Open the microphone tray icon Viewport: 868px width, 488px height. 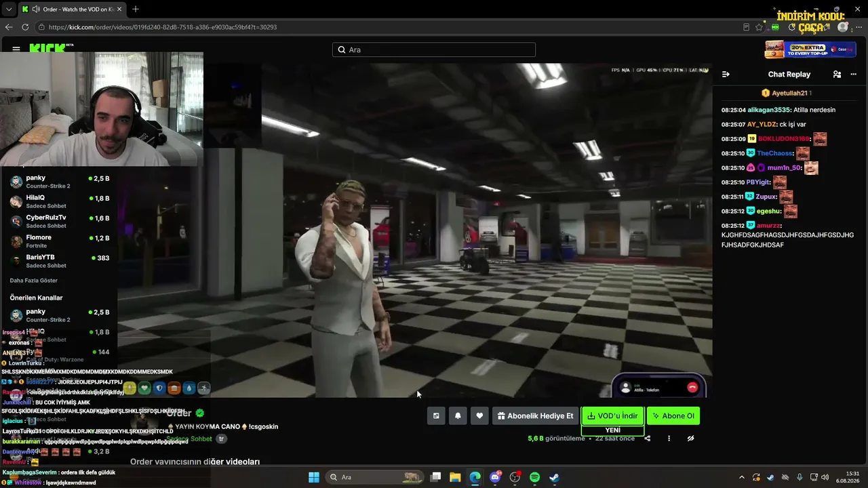[800, 477]
